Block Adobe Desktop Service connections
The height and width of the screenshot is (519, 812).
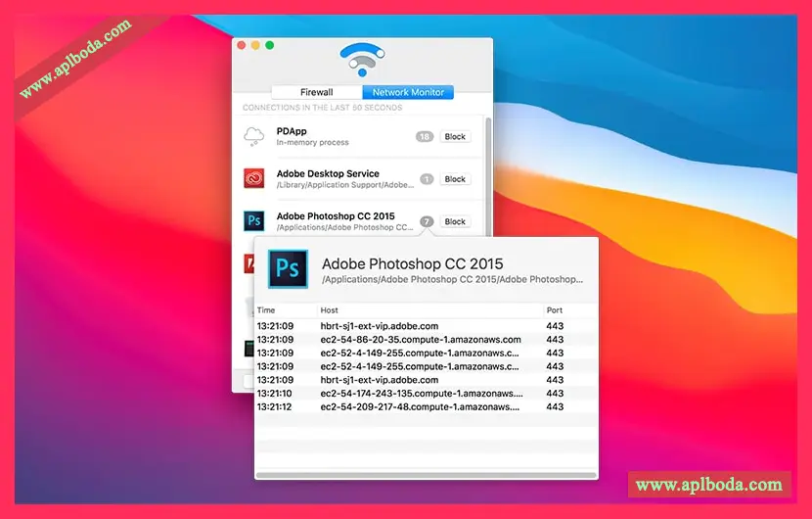(x=455, y=179)
